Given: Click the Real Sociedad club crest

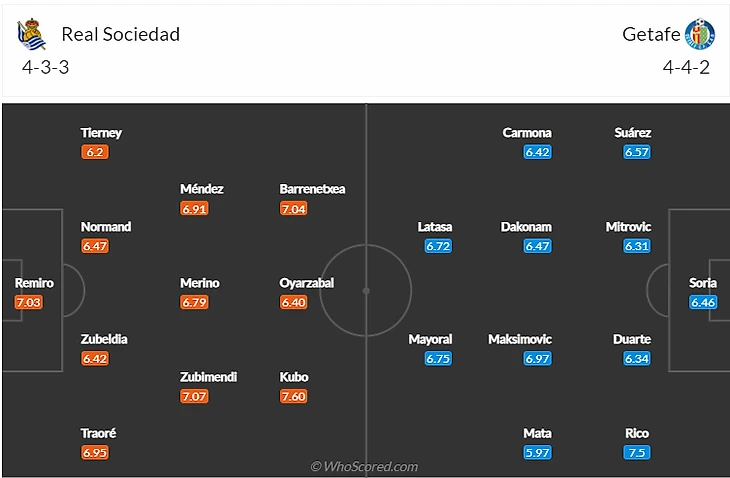Looking at the screenshot, I should tap(31, 35).
